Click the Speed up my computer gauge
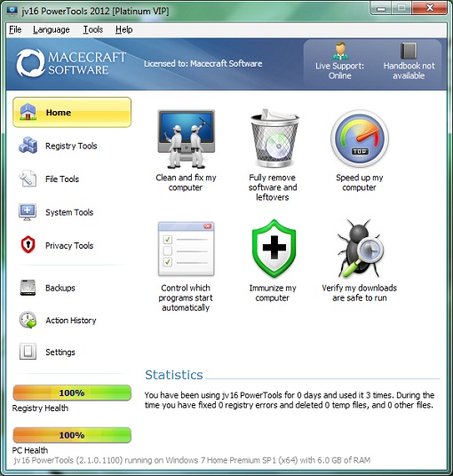Viewport: 453px width, 476px height. 360,139
